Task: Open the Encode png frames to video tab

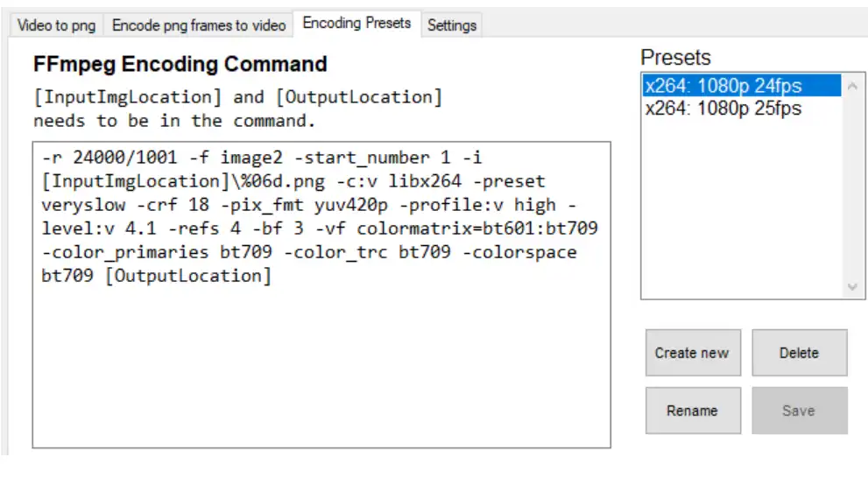Action: coord(198,25)
